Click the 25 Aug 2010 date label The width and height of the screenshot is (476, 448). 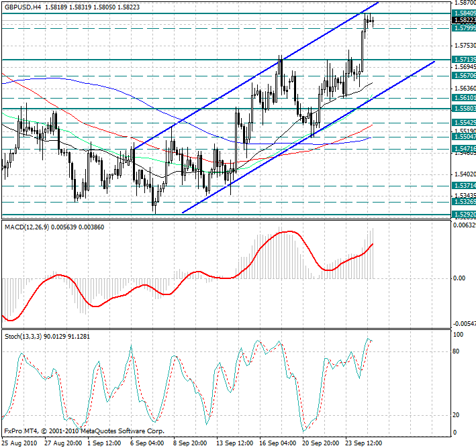tap(19, 443)
